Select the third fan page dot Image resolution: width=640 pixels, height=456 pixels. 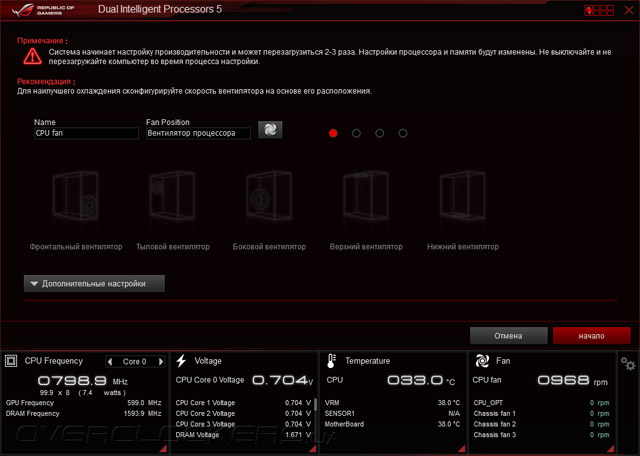coord(380,133)
